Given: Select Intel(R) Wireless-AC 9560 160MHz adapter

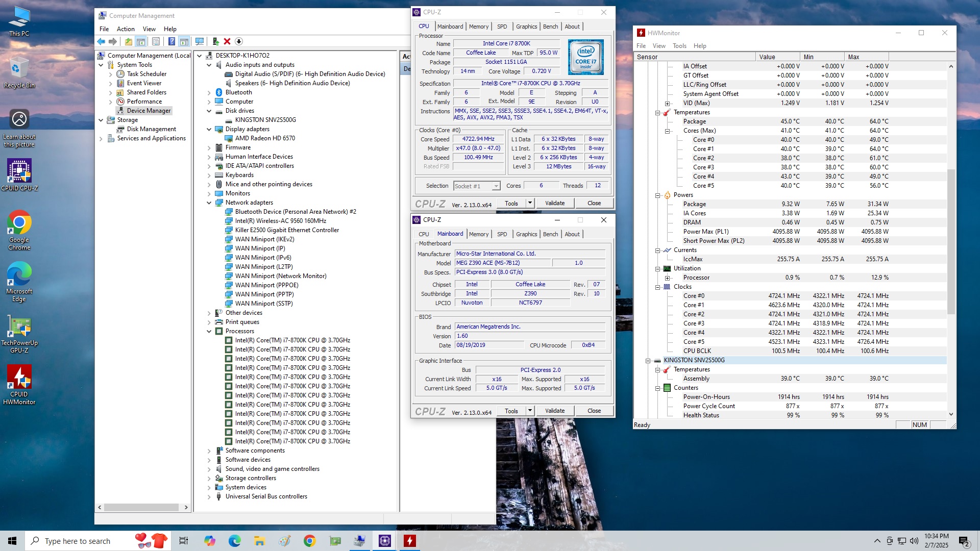Looking at the screenshot, I should [280, 221].
